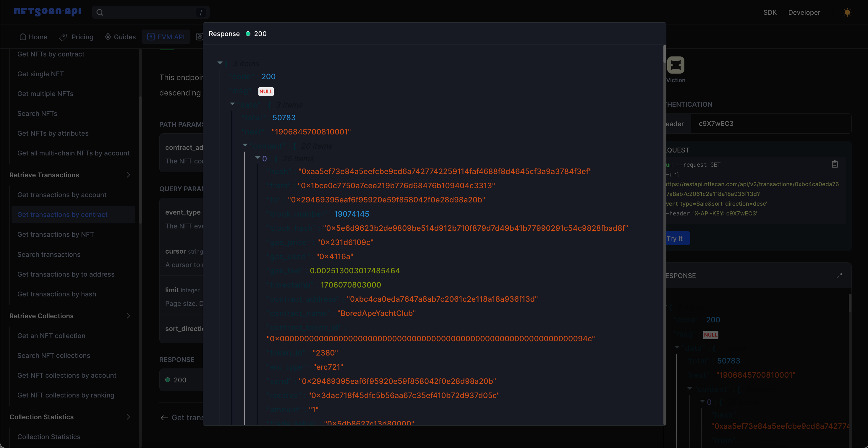Select the Viction chain icon
The width and height of the screenshot is (868, 448).
click(676, 65)
